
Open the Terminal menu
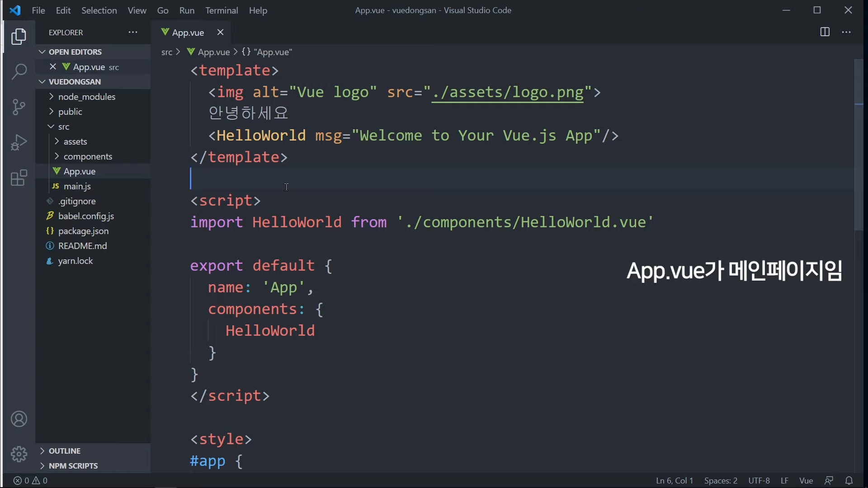click(222, 10)
